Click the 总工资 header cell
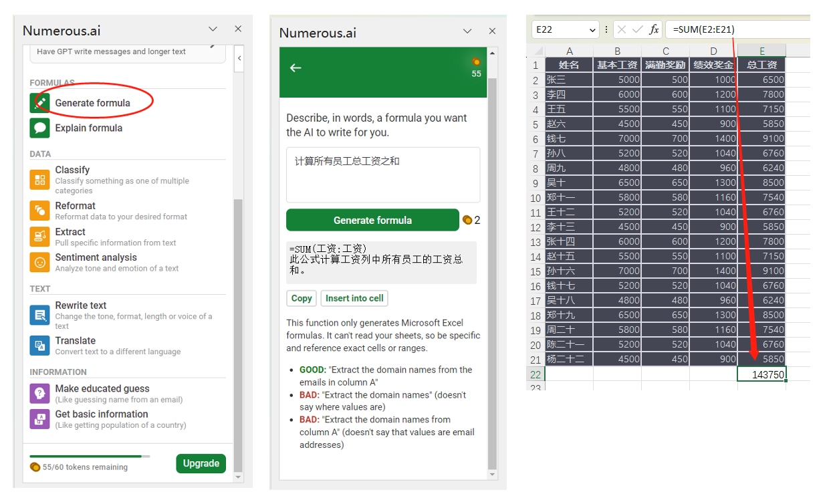The height and width of the screenshot is (504, 831). (x=761, y=65)
